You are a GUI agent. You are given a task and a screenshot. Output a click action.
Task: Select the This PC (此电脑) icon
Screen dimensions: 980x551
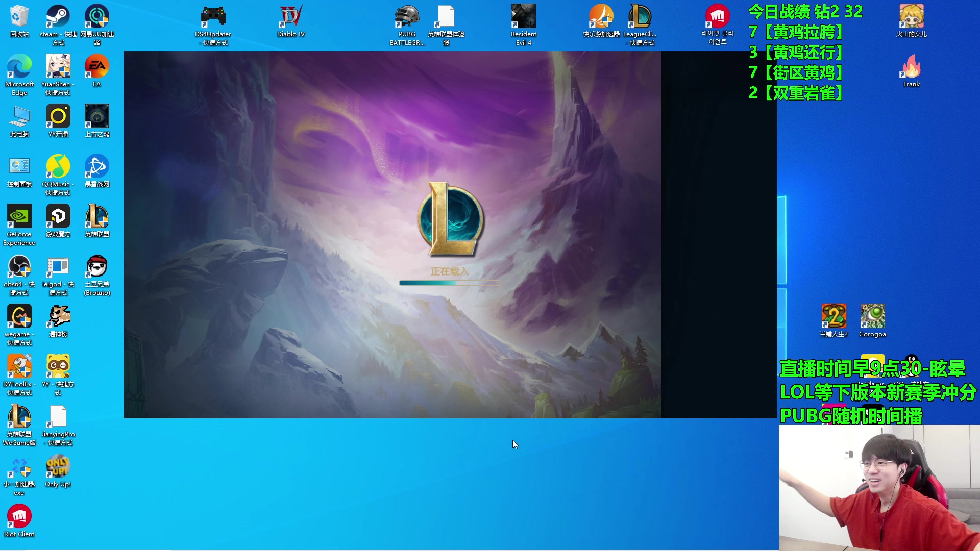(19, 120)
